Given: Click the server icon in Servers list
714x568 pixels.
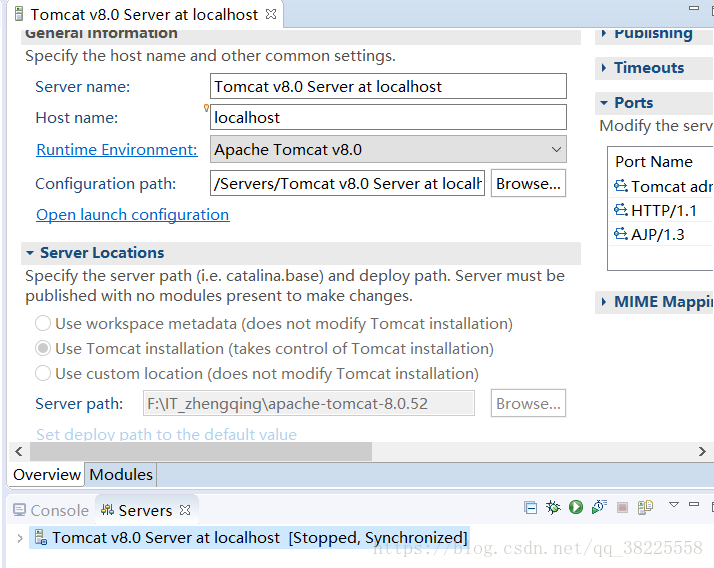Looking at the screenshot, I should point(41,537).
